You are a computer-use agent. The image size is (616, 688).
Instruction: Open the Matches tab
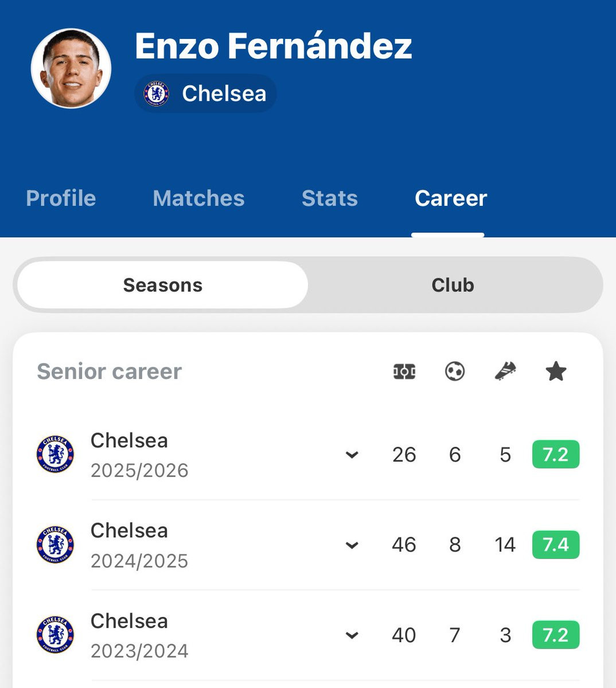[x=198, y=198]
